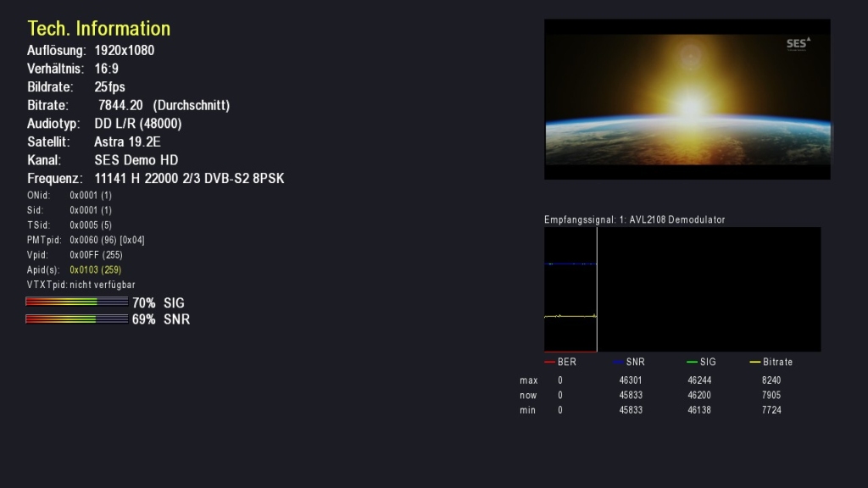
Task: Click the ONid value 0x0001 (1)
Action: point(91,196)
